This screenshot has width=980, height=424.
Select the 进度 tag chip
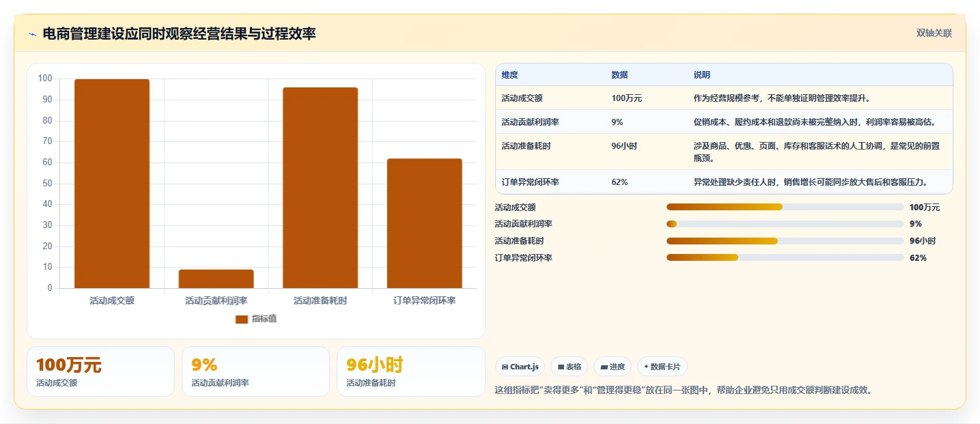click(613, 367)
